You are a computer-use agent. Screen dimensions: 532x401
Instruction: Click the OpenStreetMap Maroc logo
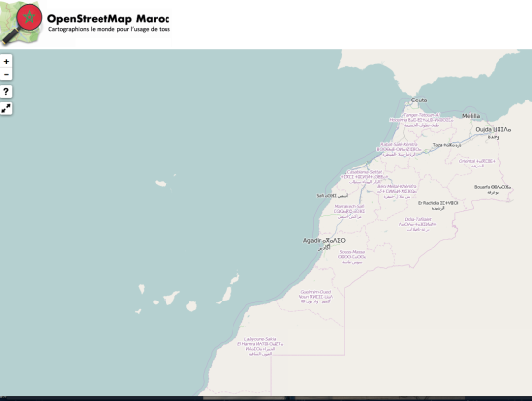(22, 24)
